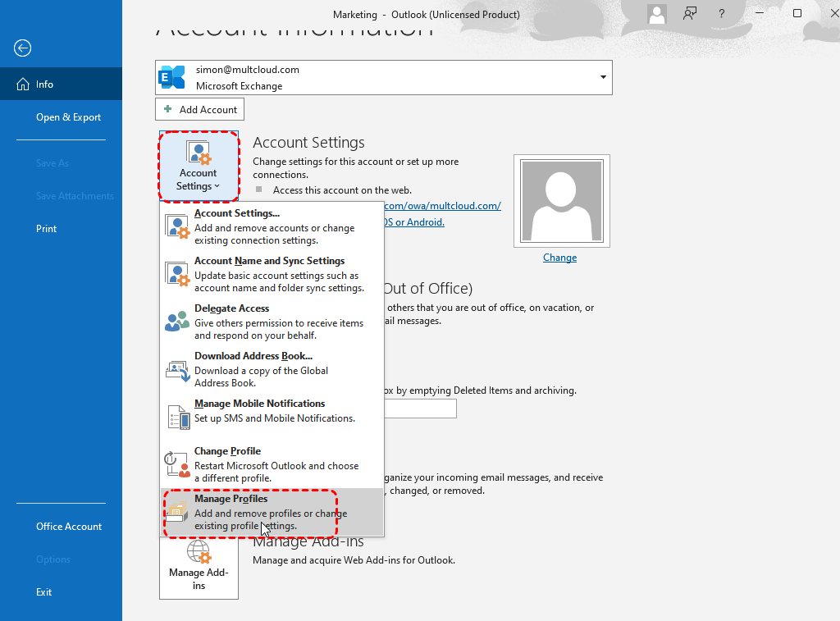Choose Change Profile menu entry
Viewport: 840px width, 621px height.
point(272,464)
